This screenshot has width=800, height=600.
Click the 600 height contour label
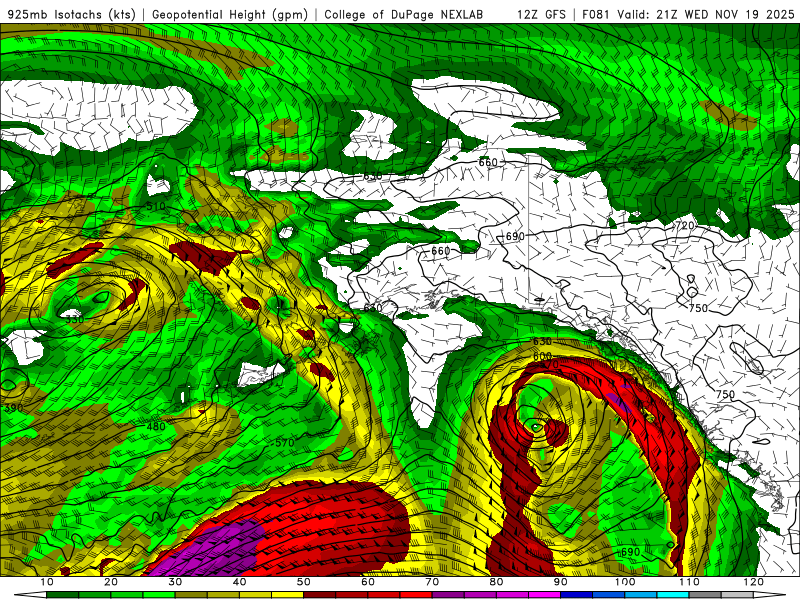point(542,356)
